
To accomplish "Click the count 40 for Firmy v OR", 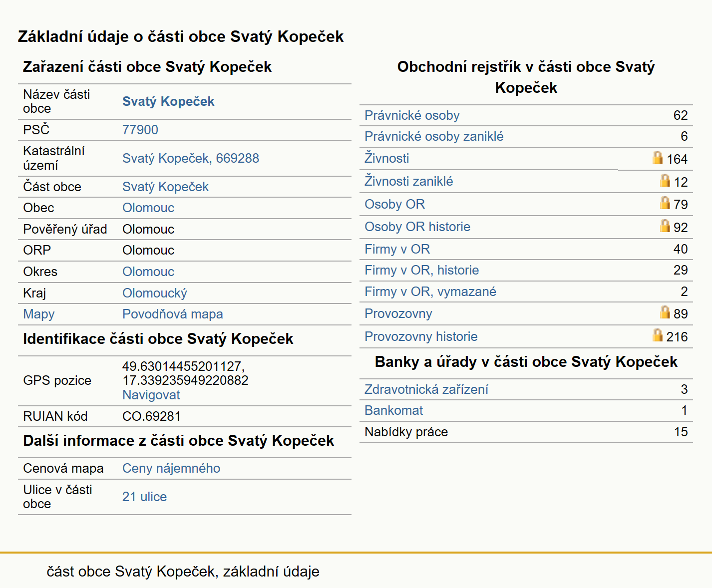I will (x=681, y=249).
